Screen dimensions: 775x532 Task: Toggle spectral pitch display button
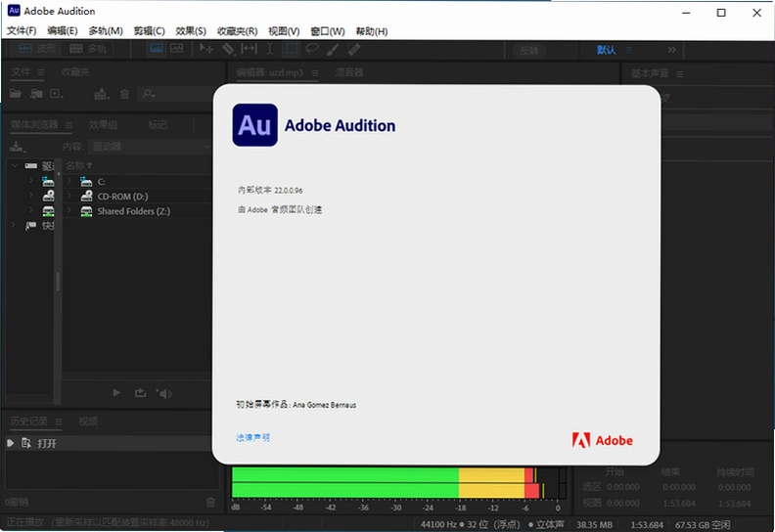[x=176, y=49]
